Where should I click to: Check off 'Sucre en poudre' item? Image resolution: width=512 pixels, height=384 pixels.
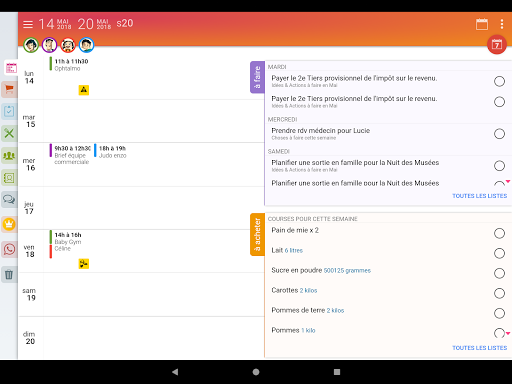(x=499, y=273)
